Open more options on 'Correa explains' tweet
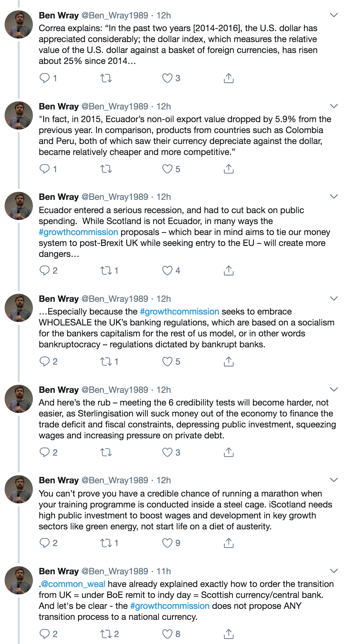Viewport: 344px width, 644px height. point(334,15)
